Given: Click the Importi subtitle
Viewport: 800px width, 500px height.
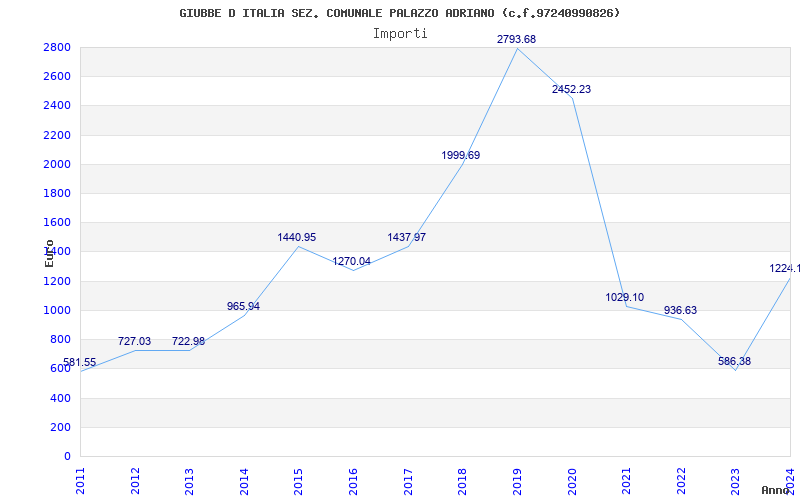Looking at the screenshot, I should pos(400,34).
